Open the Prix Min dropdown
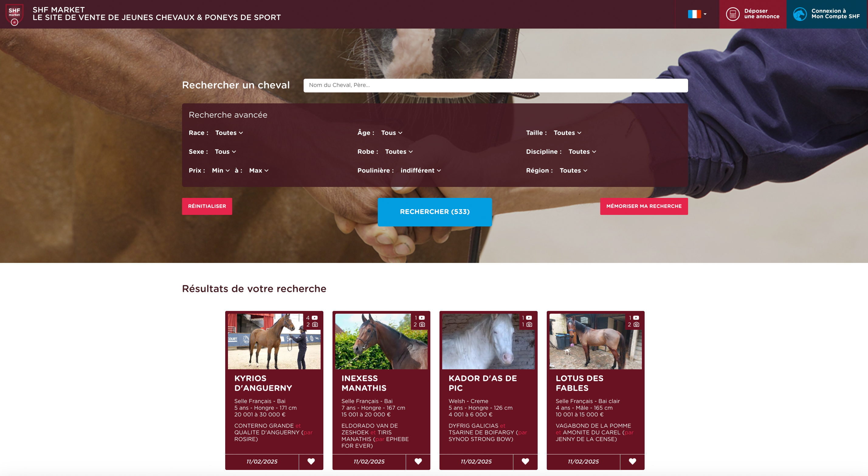 tap(221, 171)
